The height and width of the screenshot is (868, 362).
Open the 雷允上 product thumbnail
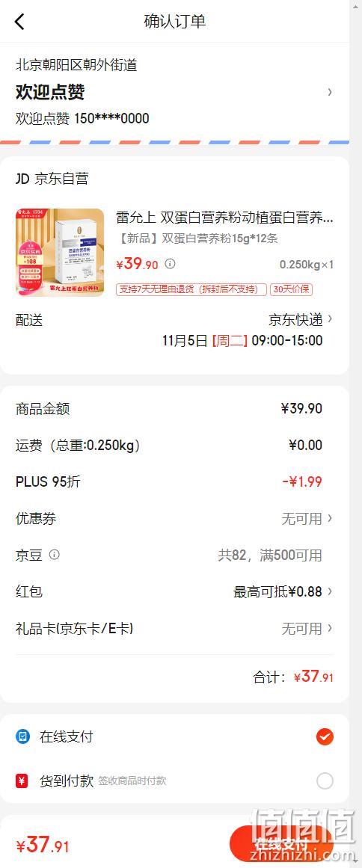[60, 253]
